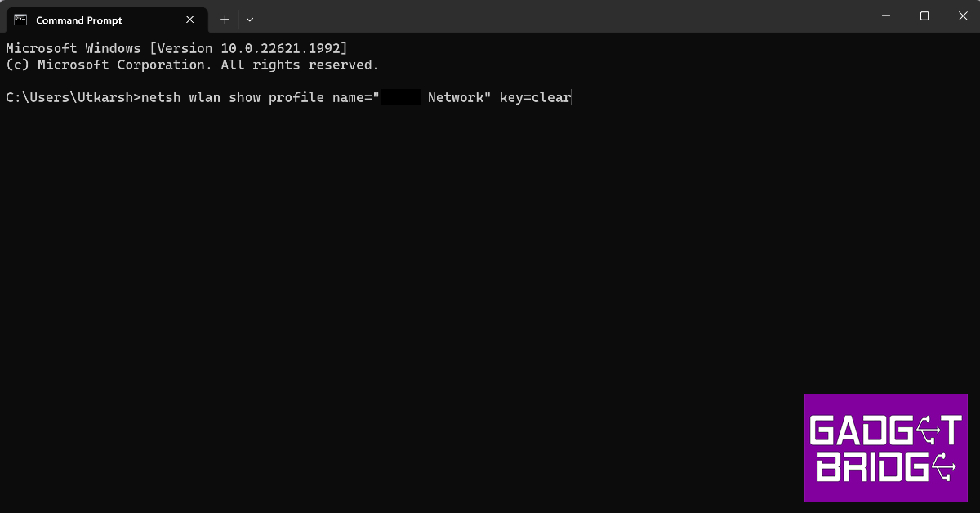Expand the new tab profile dropdown chevron
The image size is (980, 513).
pyautogui.click(x=250, y=20)
